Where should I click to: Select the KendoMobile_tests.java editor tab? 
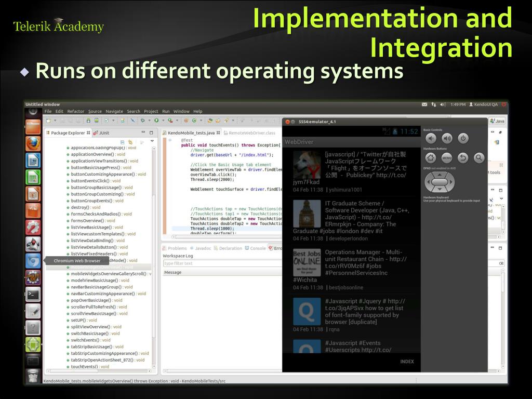191,132
